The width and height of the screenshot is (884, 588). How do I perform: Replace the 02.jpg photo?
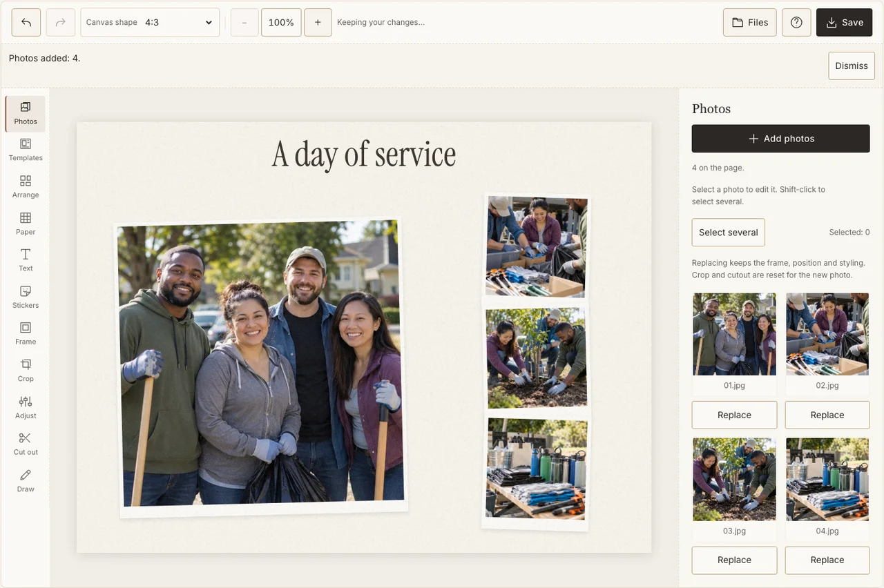(827, 415)
